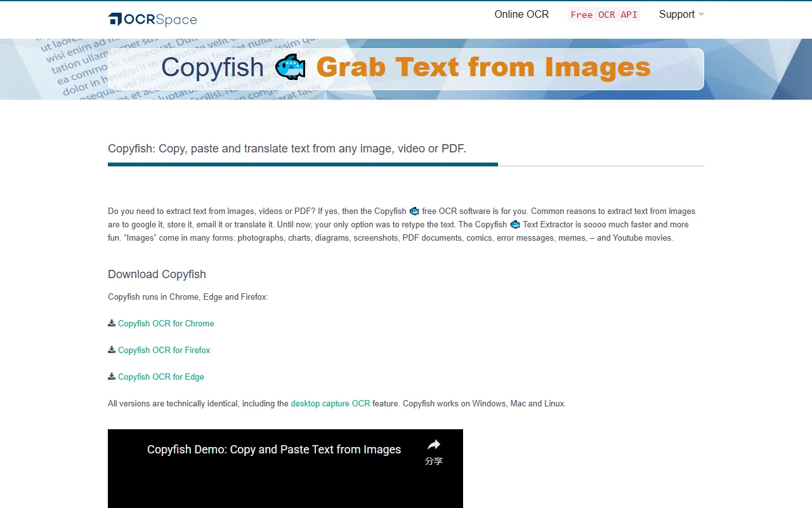Click the video title 'Copyfish Demo: Copy and Paste Text from Images'
This screenshot has width=812, height=508.
coord(274,449)
